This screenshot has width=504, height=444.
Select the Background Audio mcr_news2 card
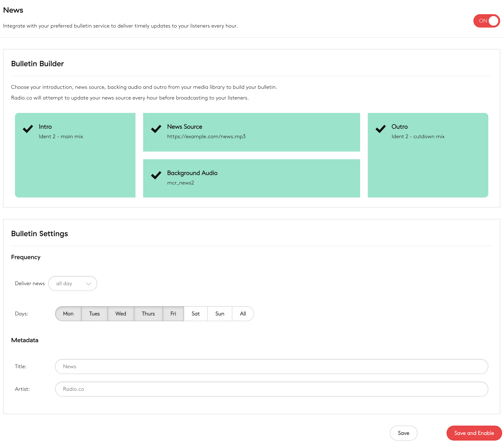click(251, 178)
